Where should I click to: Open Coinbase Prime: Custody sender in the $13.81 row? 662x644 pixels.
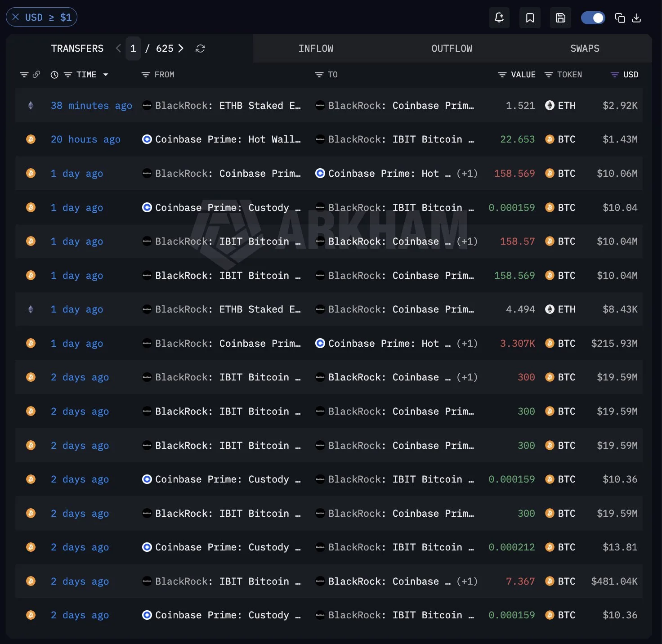coord(228,547)
